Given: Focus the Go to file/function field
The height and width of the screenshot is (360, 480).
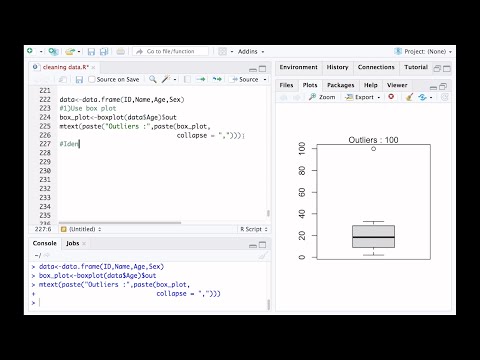Looking at the screenshot, I should pos(171,51).
